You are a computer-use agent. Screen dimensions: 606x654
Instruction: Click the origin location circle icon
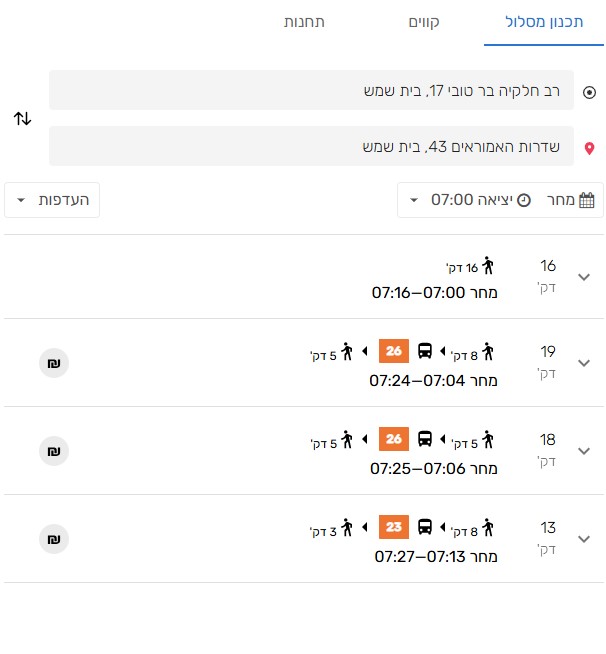pyautogui.click(x=589, y=92)
